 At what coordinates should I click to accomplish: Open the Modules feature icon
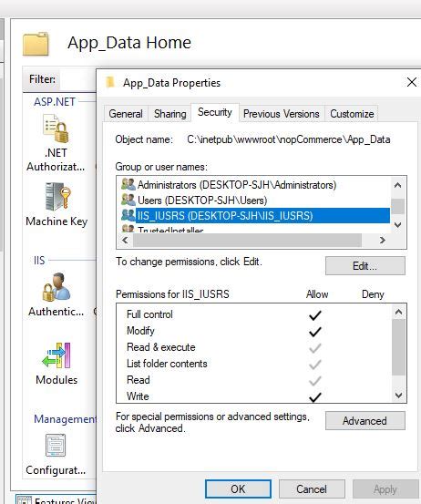56,355
